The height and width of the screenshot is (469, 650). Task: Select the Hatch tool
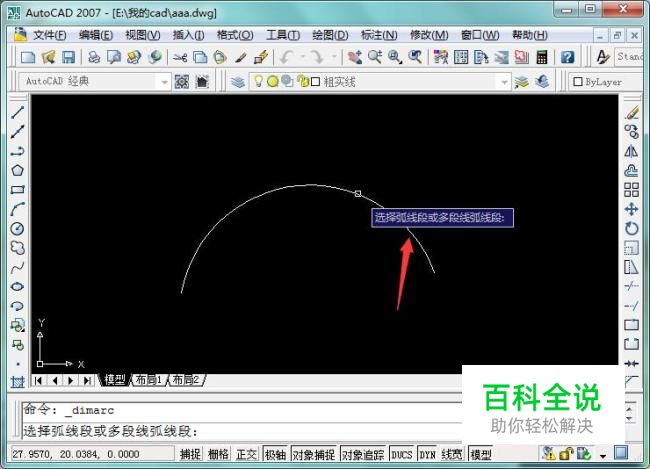[17, 382]
